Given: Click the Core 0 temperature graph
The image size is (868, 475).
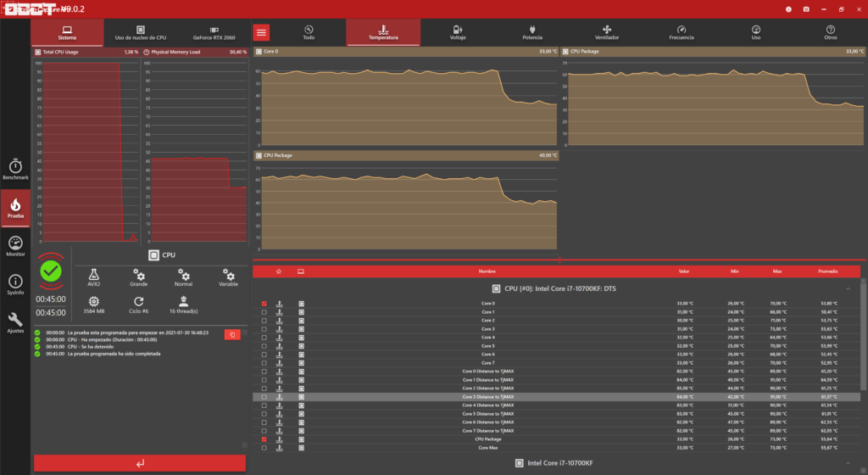Looking at the screenshot, I should pos(406,97).
